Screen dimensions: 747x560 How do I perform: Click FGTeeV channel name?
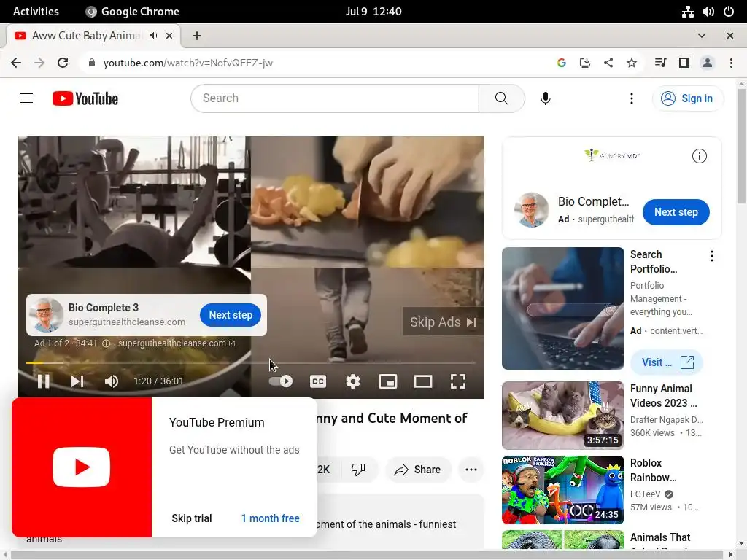[x=646, y=494]
